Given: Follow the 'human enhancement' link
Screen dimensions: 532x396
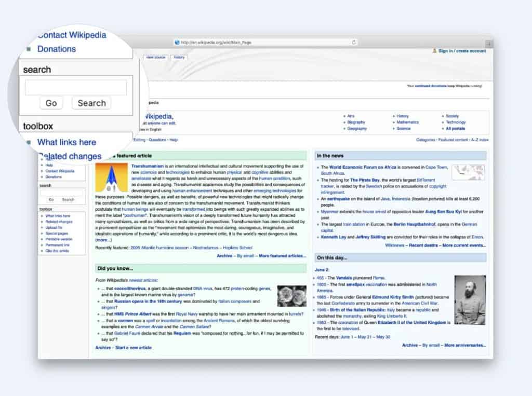Looking at the screenshot, I should click(192, 190).
